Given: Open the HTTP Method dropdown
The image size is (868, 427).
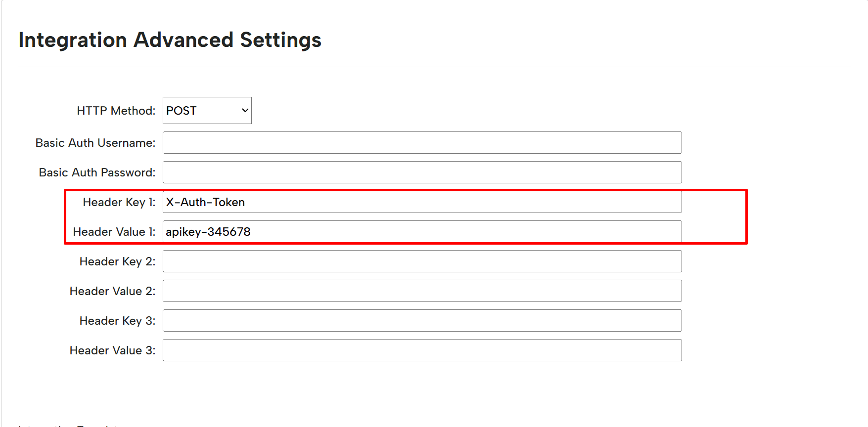Looking at the screenshot, I should [207, 111].
